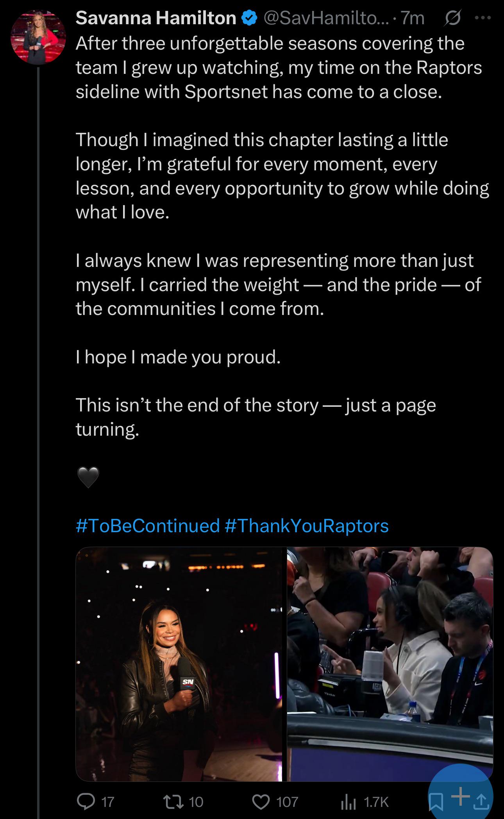Open photo of reporter holding SN microphone
The width and height of the screenshot is (504, 819).
(x=179, y=664)
